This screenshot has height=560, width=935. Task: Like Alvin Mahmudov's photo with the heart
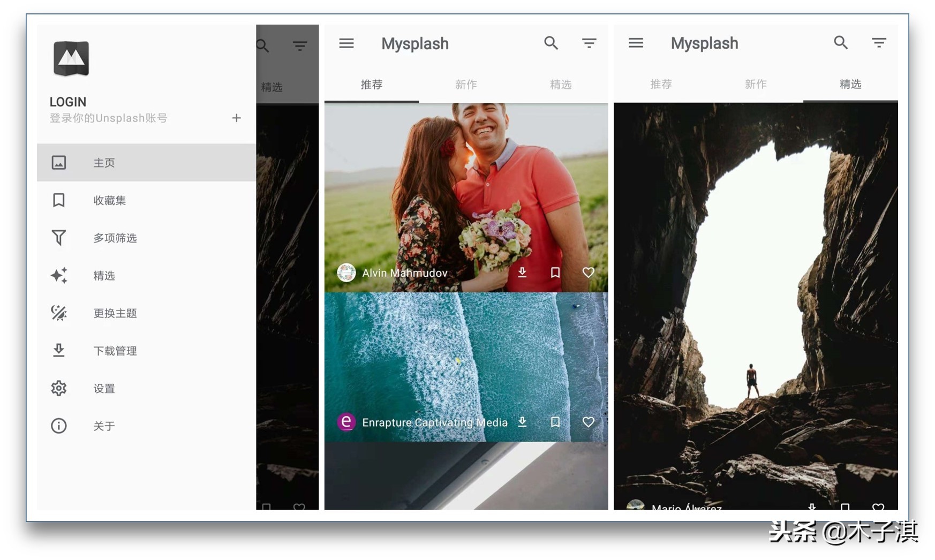pos(588,273)
